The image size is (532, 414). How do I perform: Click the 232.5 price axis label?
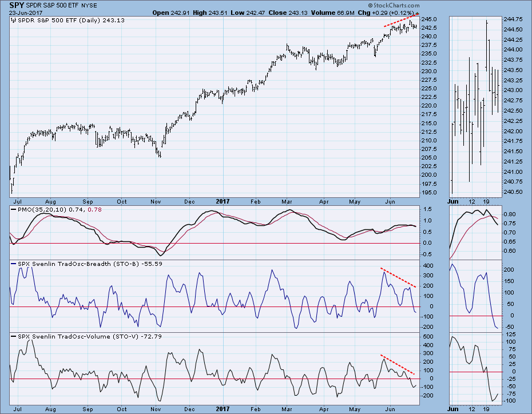click(x=429, y=63)
